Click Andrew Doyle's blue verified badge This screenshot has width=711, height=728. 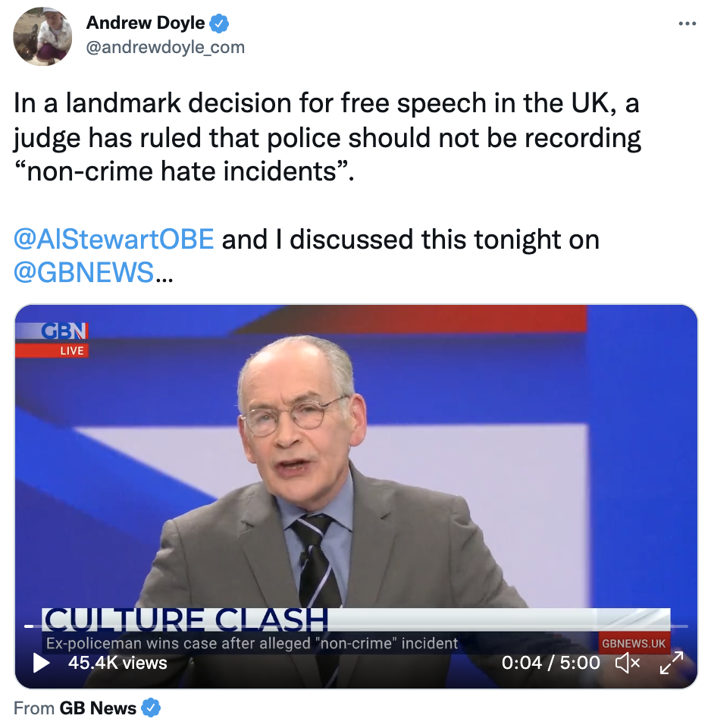(219, 24)
